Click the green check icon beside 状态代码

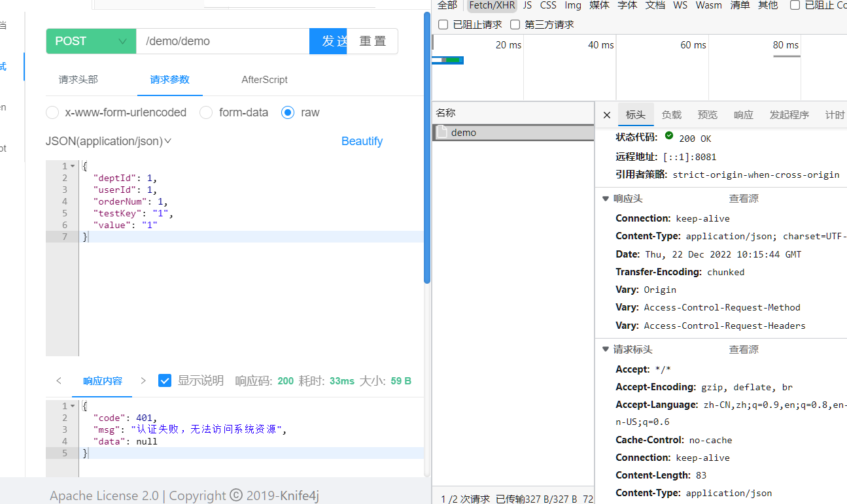669,137
